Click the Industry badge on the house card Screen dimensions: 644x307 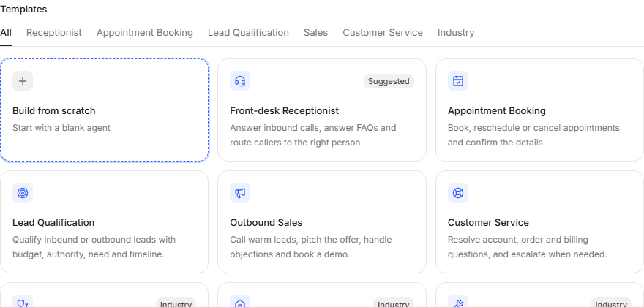(x=393, y=303)
